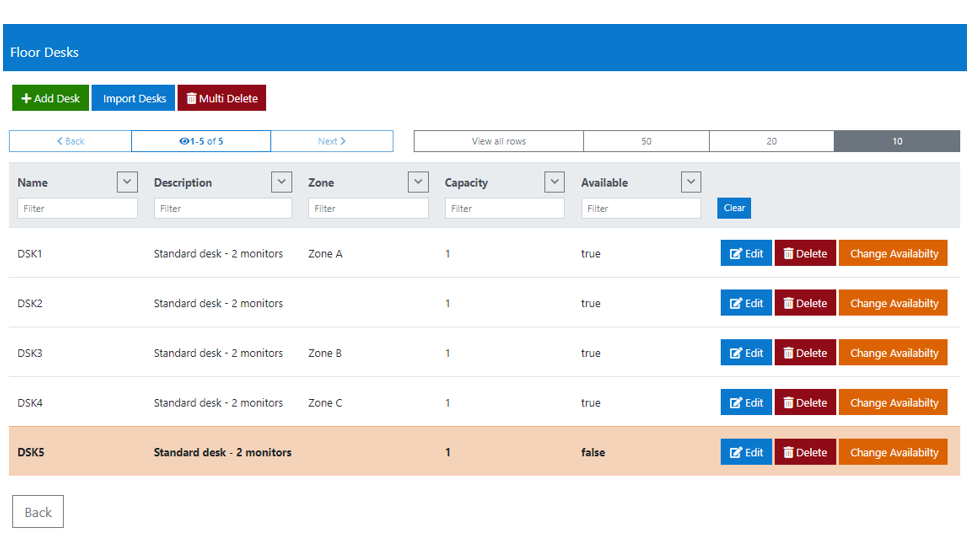Open the Name column dropdown
Screen dimensions: 973x545
click(x=127, y=182)
